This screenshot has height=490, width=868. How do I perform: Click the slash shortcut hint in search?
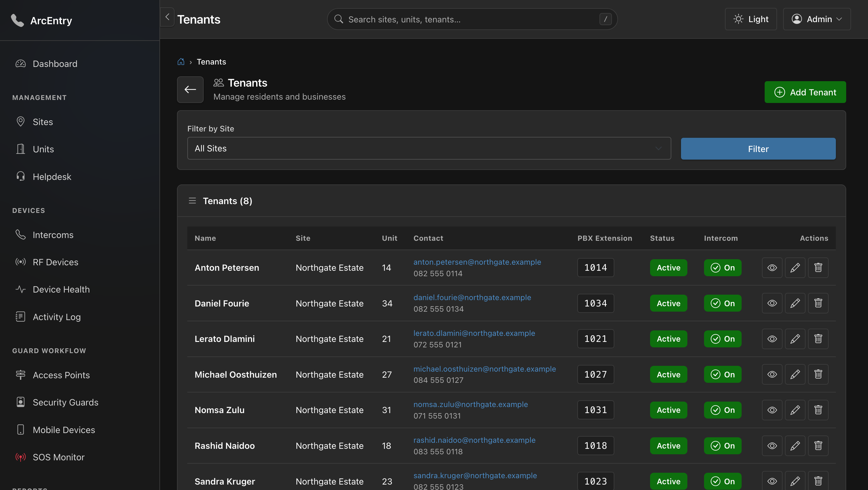(606, 19)
